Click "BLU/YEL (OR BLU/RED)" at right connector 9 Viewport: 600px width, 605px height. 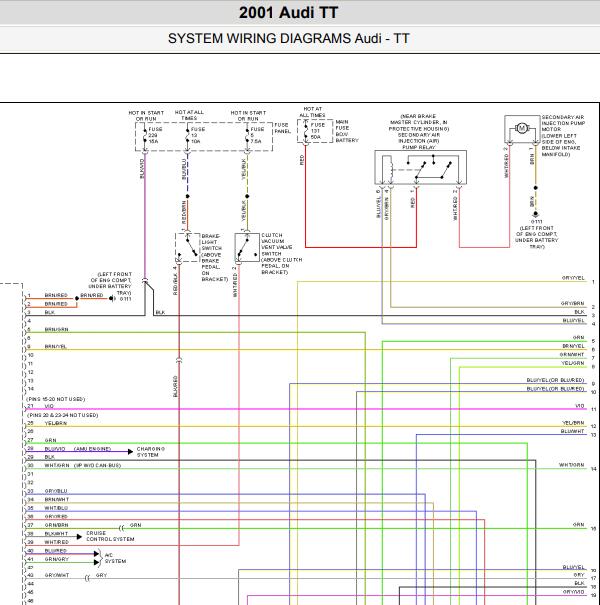(556, 380)
